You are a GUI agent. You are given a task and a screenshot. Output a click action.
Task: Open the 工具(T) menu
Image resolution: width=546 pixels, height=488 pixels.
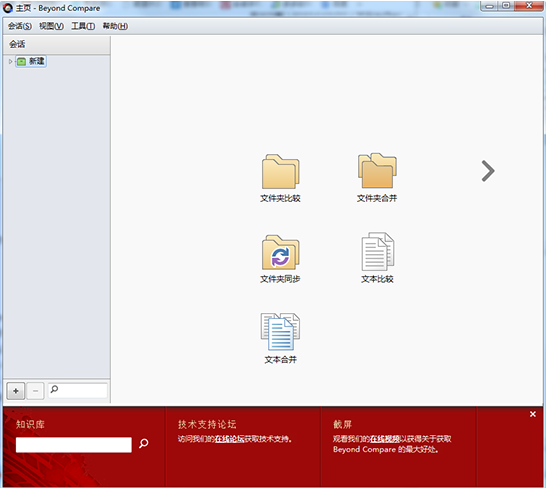point(83,26)
